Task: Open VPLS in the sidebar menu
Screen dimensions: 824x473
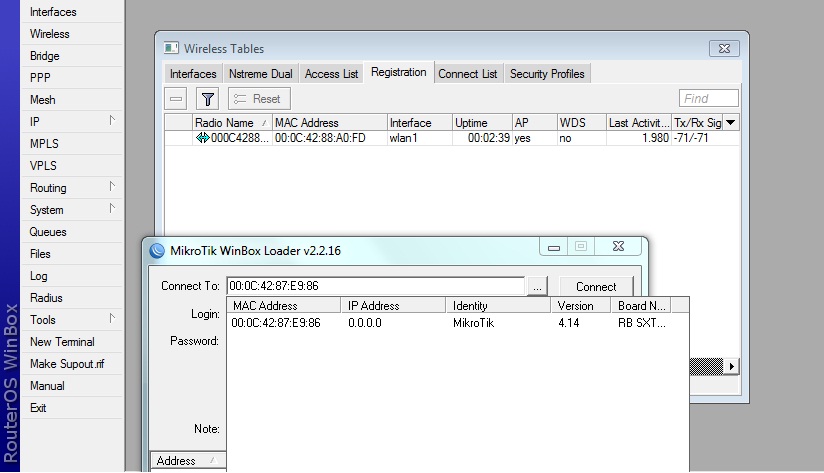Action: tap(71, 166)
